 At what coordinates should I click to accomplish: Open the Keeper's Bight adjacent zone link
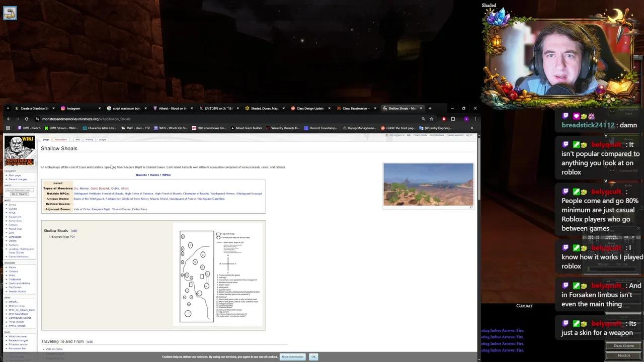point(101,209)
